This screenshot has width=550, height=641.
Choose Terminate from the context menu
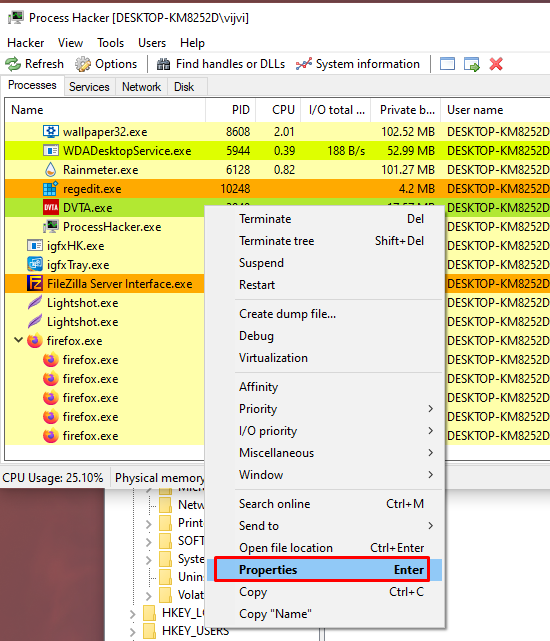pyautogui.click(x=324, y=219)
